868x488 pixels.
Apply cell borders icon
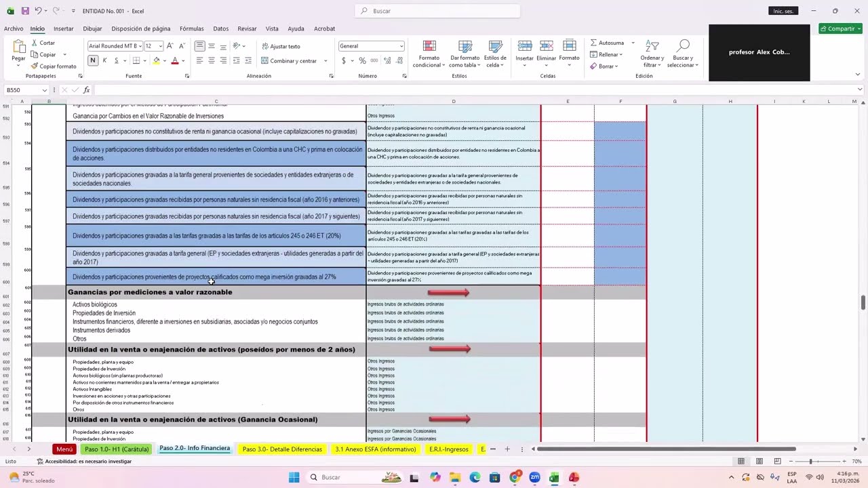coord(136,60)
